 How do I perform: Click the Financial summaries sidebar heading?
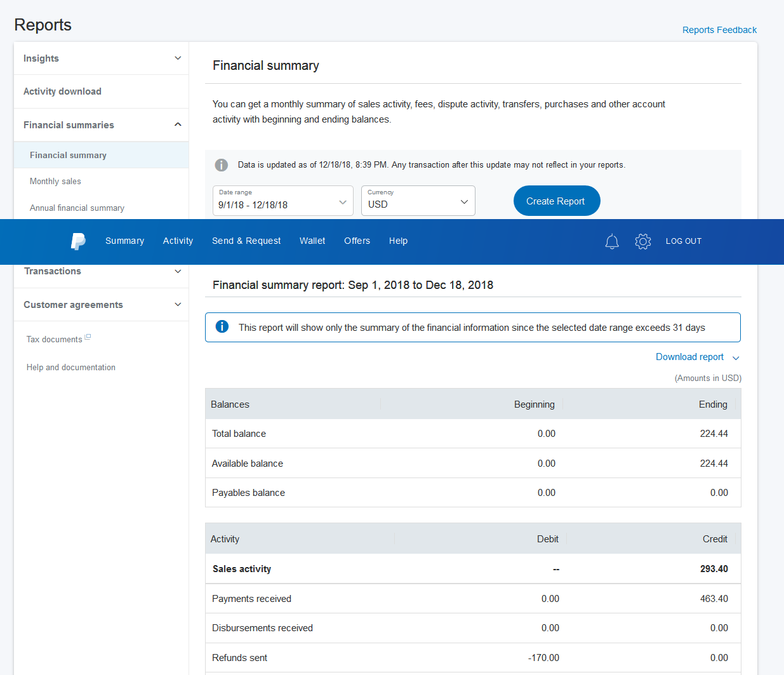click(x=69, y=125)
